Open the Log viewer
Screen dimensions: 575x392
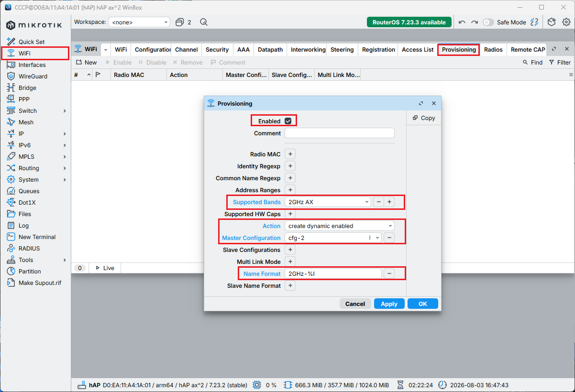click(x=23, y=226)
